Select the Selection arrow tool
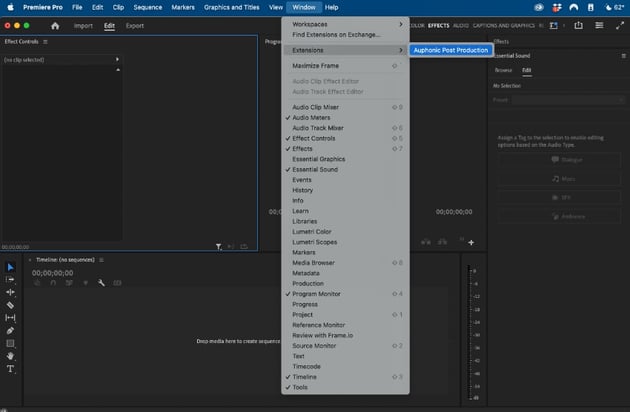630x412 pixels. pyautogui.click(x=10, y=267)
